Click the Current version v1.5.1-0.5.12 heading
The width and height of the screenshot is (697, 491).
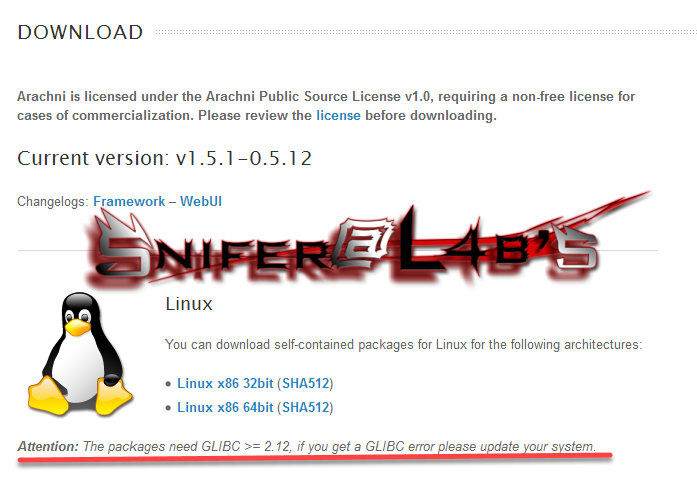(x=164, y=158)
